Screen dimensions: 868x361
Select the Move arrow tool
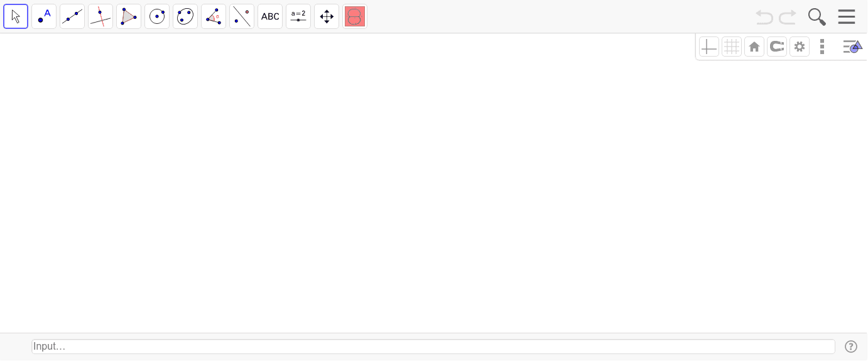[16, 16]
